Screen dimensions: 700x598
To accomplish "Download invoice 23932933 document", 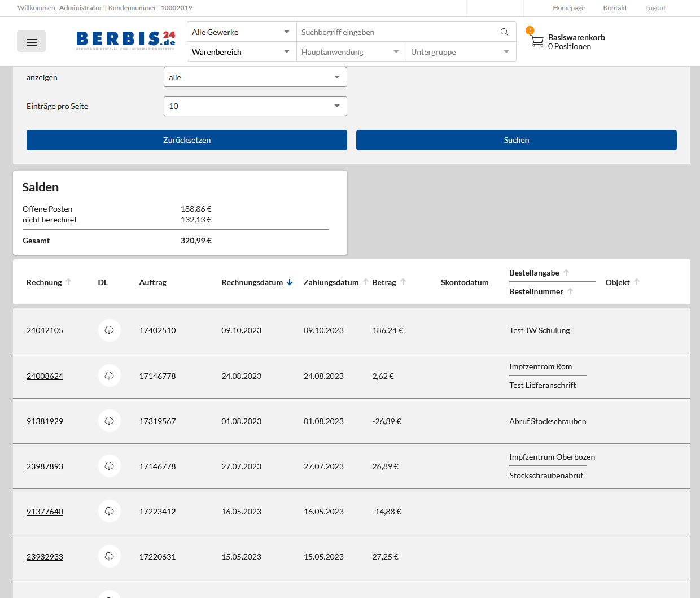I will click(110, 556).
